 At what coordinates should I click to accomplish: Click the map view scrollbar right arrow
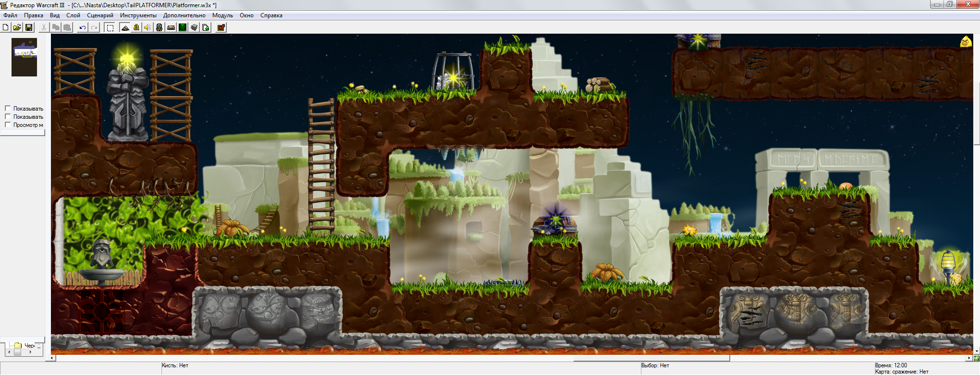pyautogui.click(x=969, y=358)
